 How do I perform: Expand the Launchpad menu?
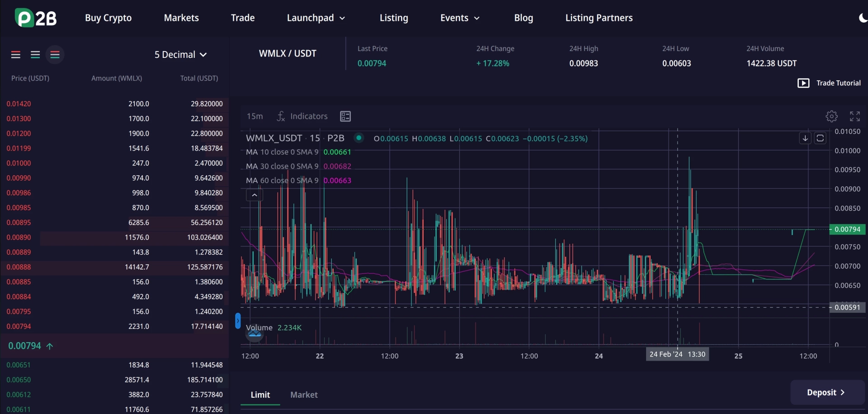(x=316, y=18)
